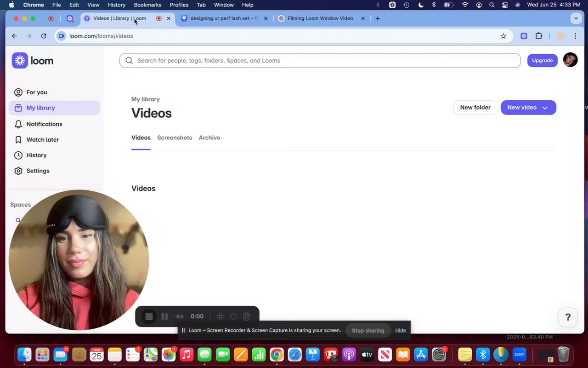Focus the Loom search field
This screenshot has height=368, width=588.
click(320, 60)
